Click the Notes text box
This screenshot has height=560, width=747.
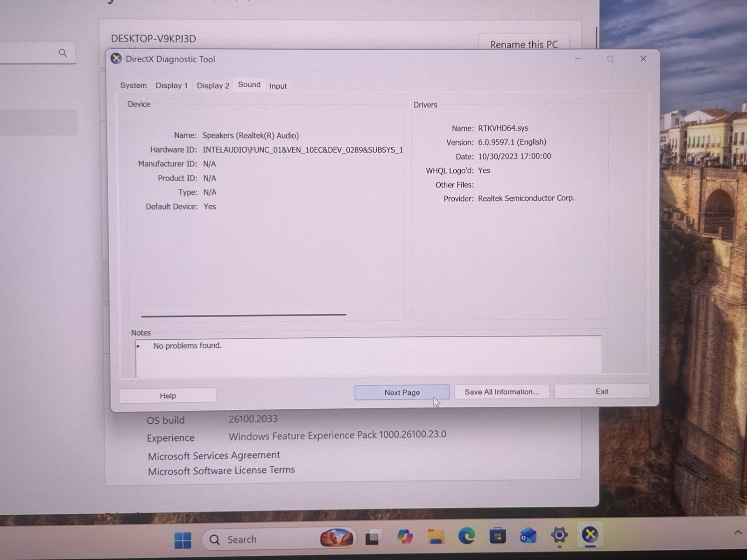[368, 356]
